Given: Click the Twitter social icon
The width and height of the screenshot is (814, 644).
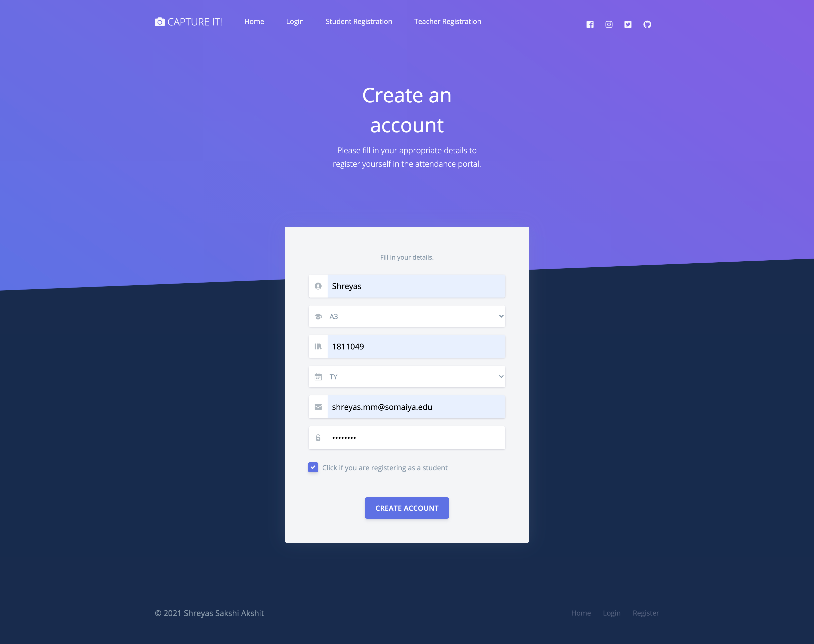Looking at the screenshot, I should tap(628, 24).
